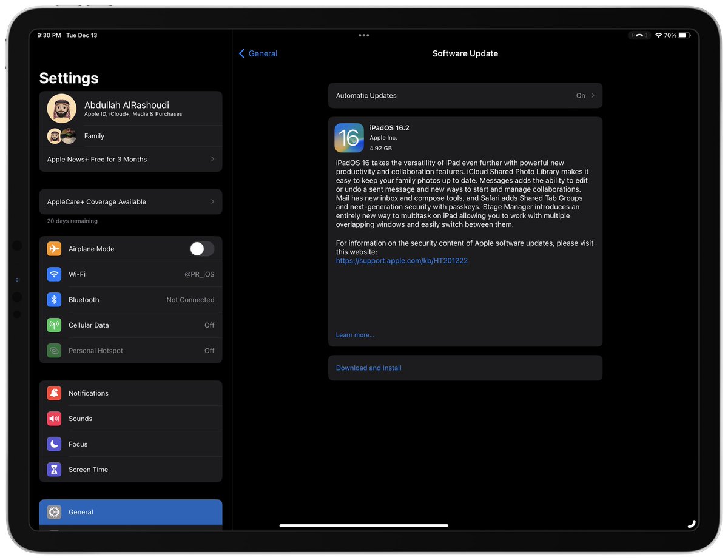This screenshot has width=728, height=560.
Task: Open AppleCare+ Coverage chevron
Action: (212, 201)
